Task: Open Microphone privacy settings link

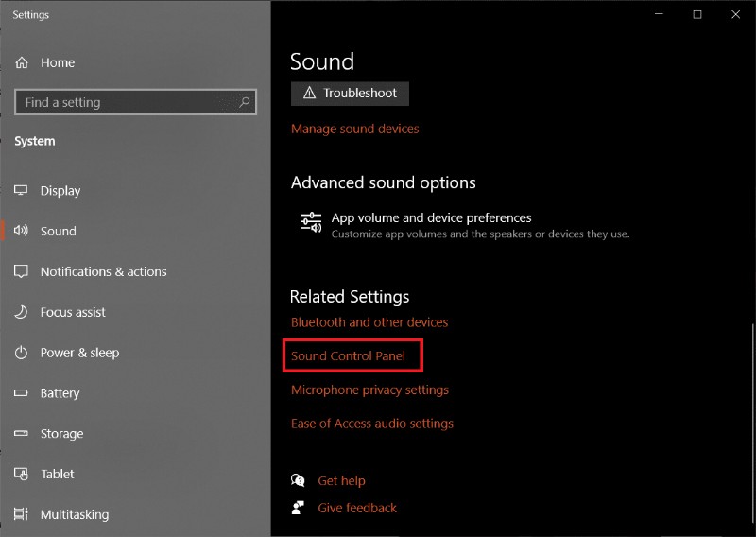Action: [x=369, y=390]
